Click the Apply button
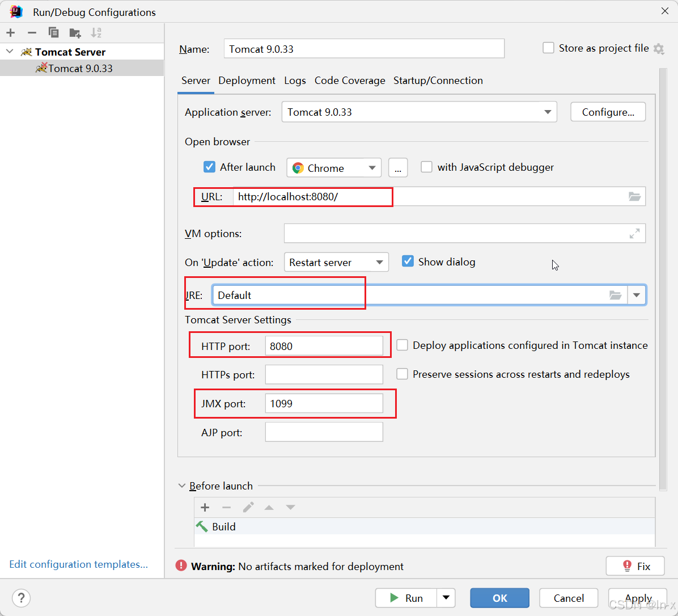This screenshot has width=678, height=616. pos(638,598)
